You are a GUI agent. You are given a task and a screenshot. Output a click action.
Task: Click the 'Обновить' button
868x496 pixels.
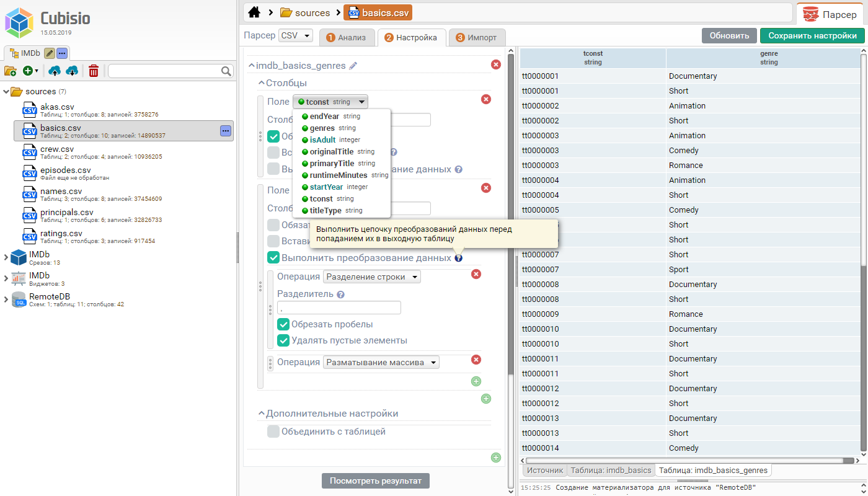730,35
